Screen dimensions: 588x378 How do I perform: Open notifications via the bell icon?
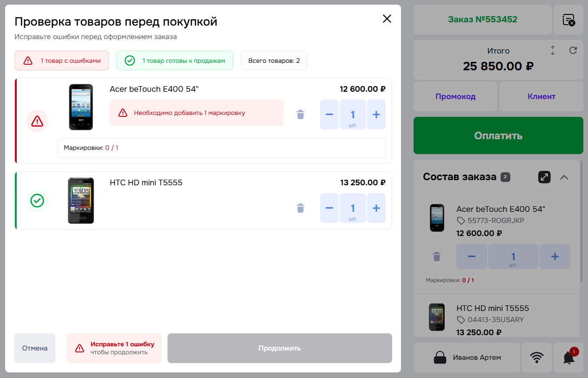pyautogui.click(x=568, y=358)
